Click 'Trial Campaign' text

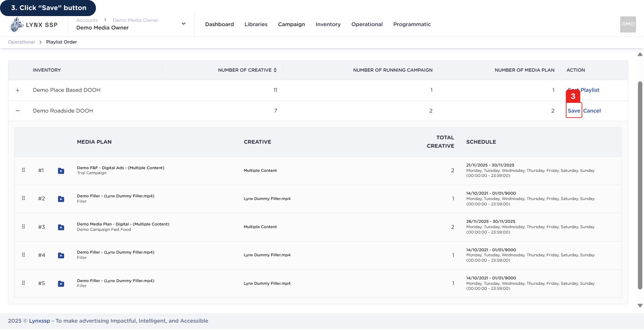click(x=92, y=173)
